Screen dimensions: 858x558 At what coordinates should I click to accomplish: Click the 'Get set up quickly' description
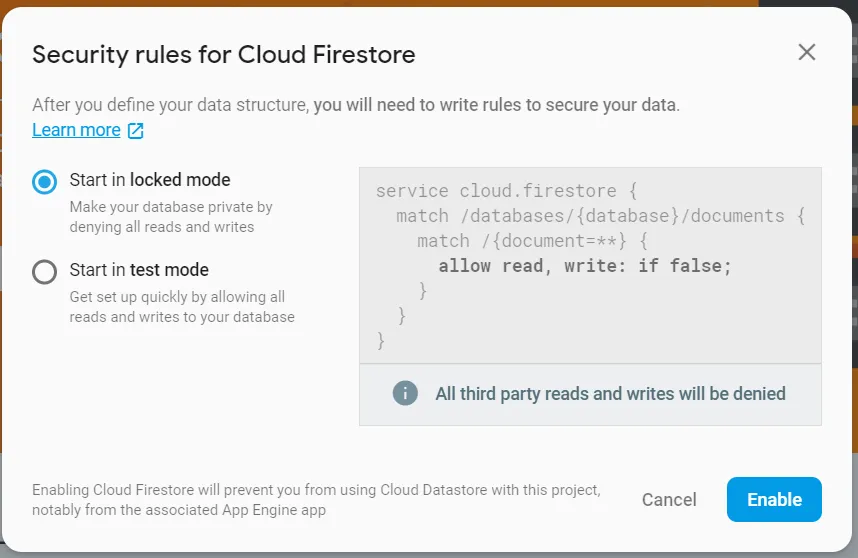(x=182, y=307)
